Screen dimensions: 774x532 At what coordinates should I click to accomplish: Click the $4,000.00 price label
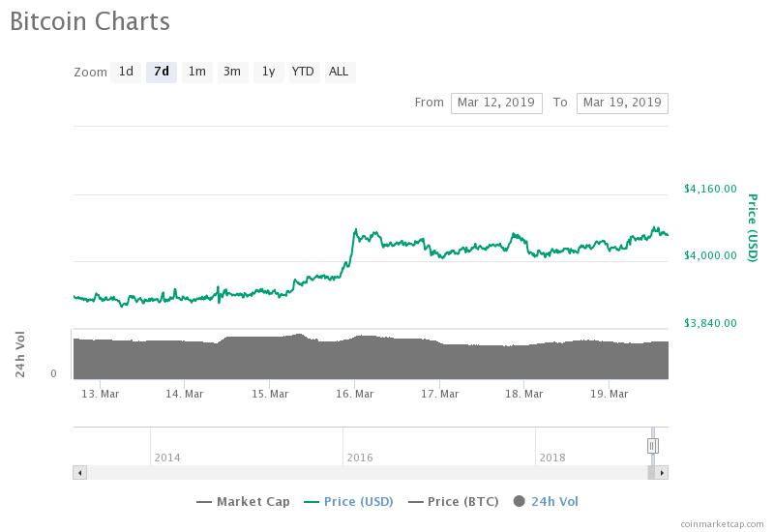point(710,255)
